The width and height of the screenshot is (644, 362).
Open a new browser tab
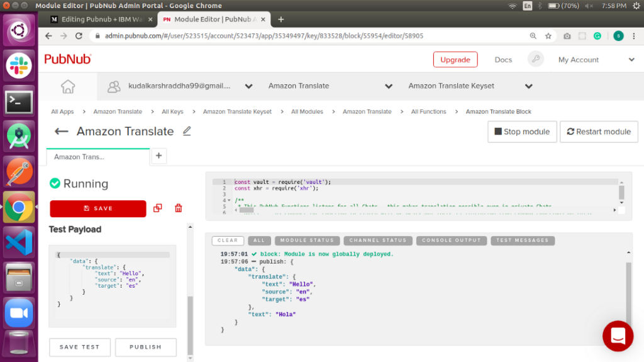281,20
